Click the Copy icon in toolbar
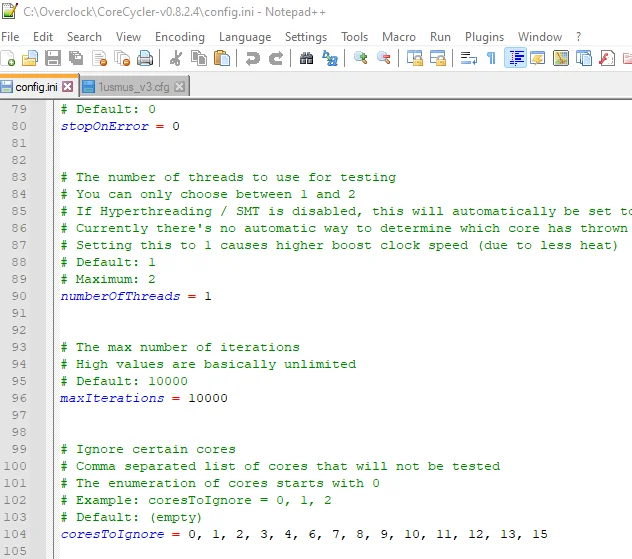632x559 pixels. tap(199, 58)
